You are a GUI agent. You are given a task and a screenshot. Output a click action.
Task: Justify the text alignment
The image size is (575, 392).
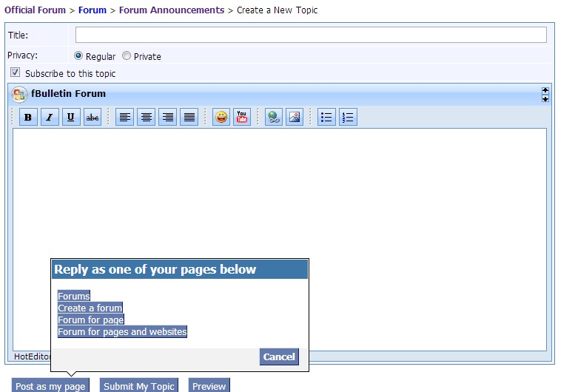(189, 117)
